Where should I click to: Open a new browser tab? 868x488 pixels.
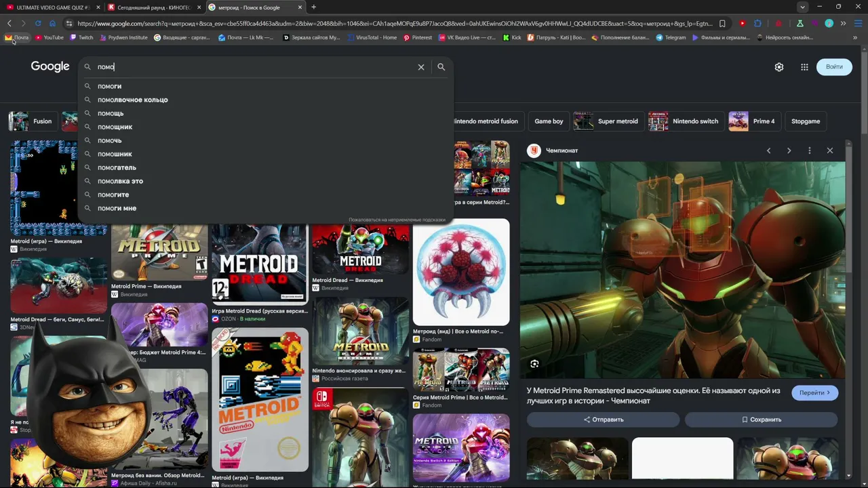point(313,7)
